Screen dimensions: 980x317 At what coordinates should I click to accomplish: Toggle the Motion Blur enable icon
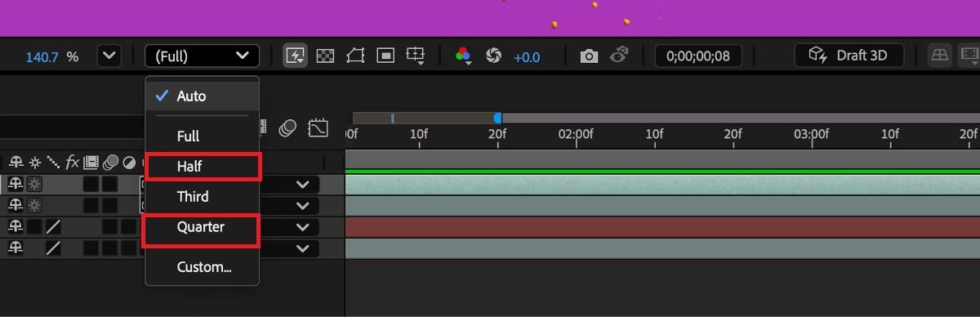pos(287,128)
